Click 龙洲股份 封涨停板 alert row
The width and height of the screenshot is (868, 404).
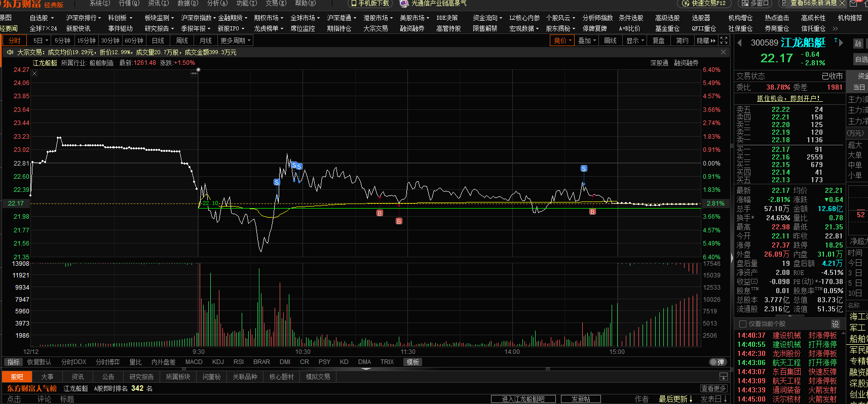[787, 354]
